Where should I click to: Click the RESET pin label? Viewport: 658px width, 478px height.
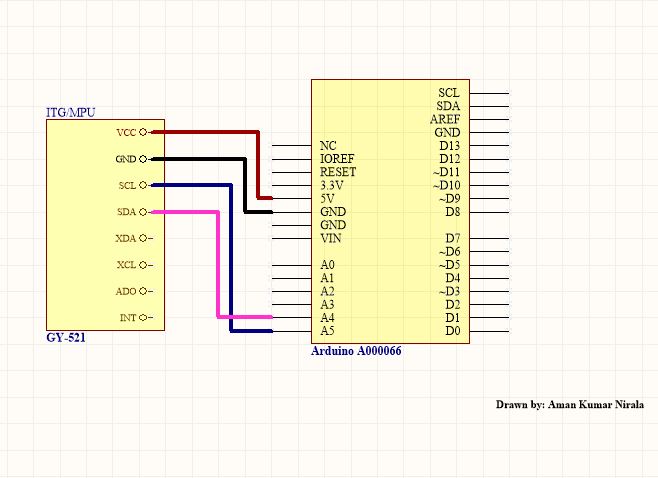pyautogui.click(x=338, y=172)
